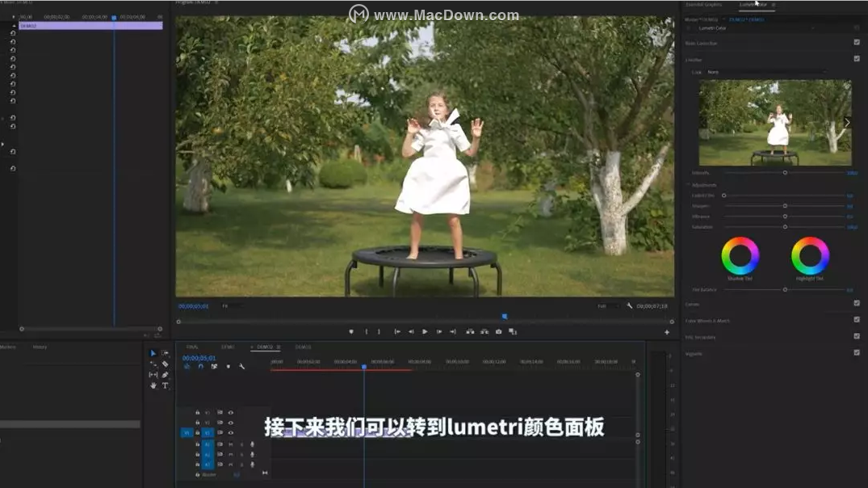Toggle Color Wheels & Match checkbox

tap(857, 320)
